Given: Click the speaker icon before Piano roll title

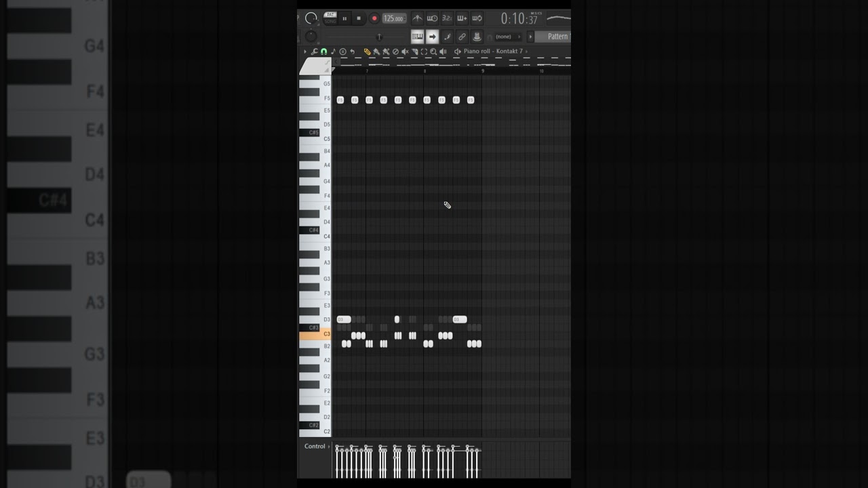Looking at the screenshot, I should [x=458, y=52].
